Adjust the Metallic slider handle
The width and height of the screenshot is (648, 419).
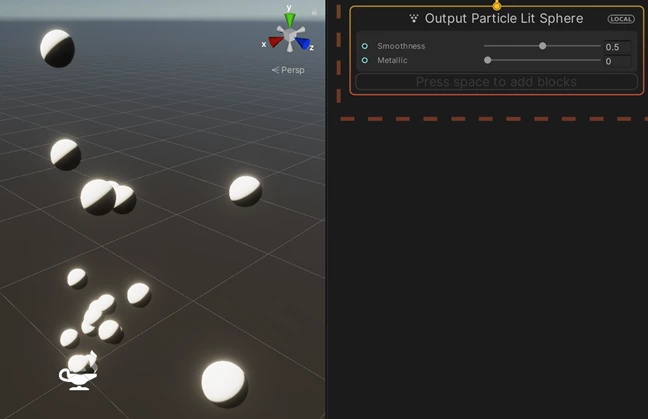click(x=488, y=60)
